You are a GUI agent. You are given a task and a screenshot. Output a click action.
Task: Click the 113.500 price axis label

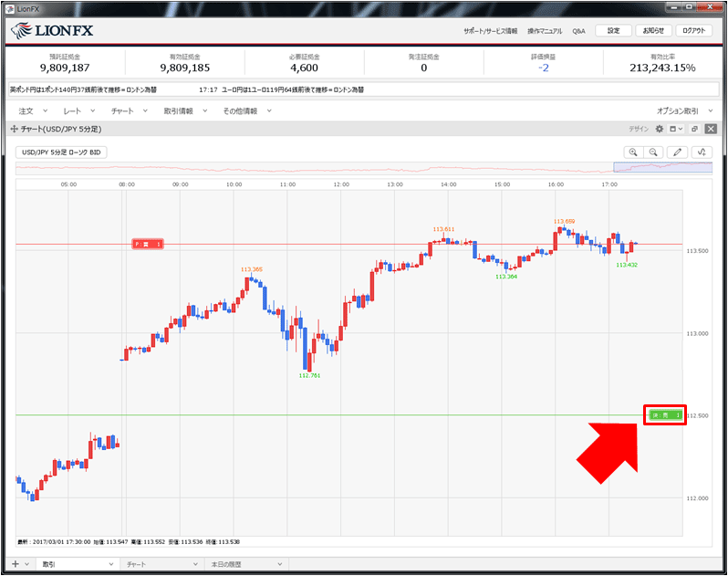click(x=697, y=251)
